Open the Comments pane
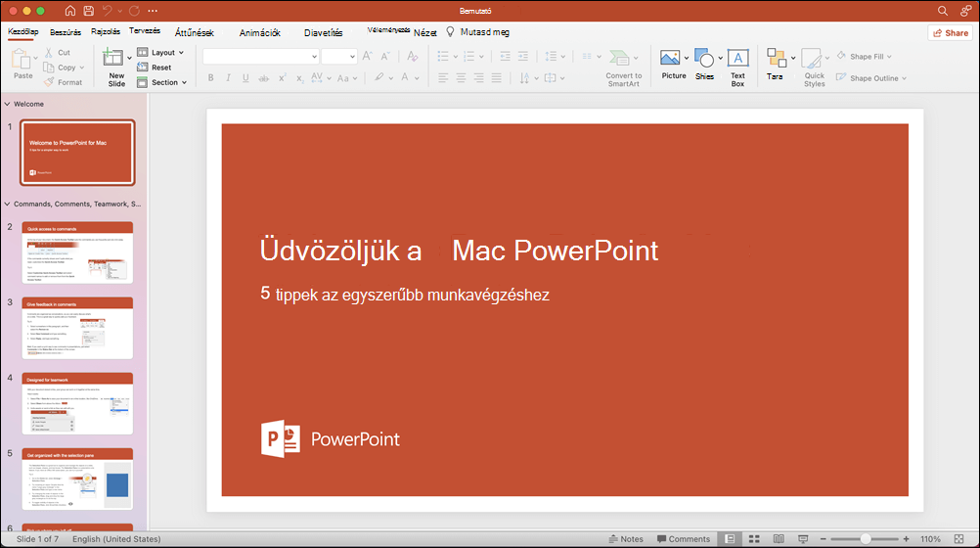Image resolution: width=980 pixels, height=548 pixels. coord(683,538)
